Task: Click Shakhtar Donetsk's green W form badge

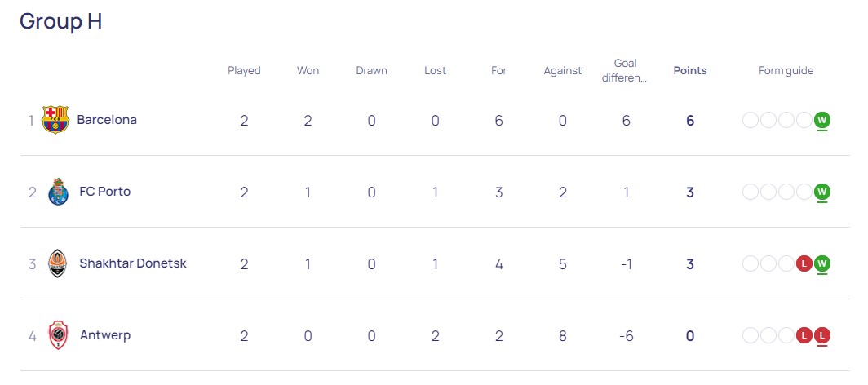Action: coord(822,263)
